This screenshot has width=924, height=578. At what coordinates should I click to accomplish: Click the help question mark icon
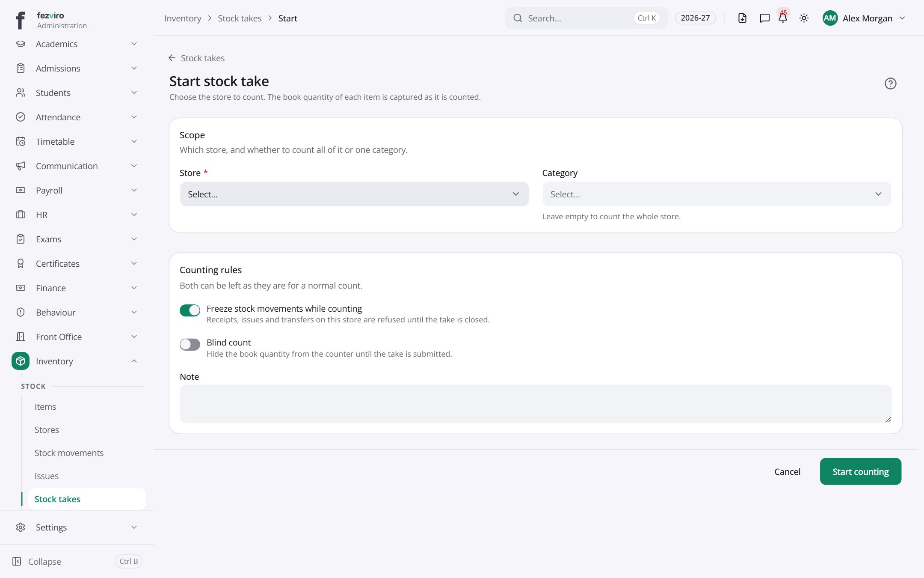(x=890, y=83)
